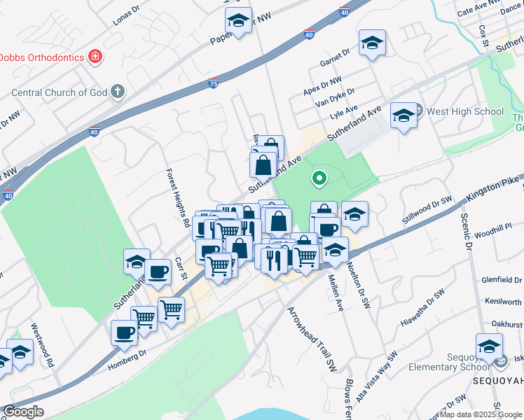
Task: Select the school marker at Sequoyah Elementary School
Action: [489, 348]
